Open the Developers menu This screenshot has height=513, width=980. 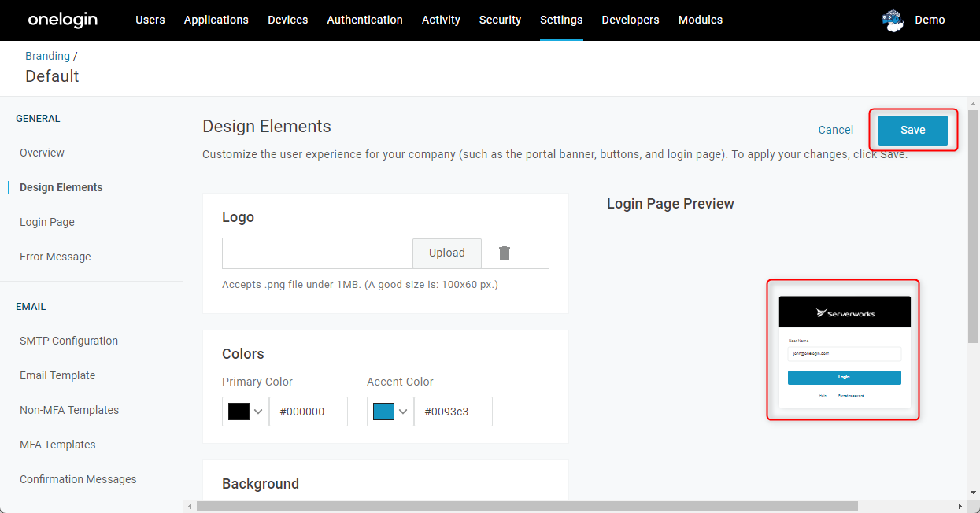tap(631, 20)
